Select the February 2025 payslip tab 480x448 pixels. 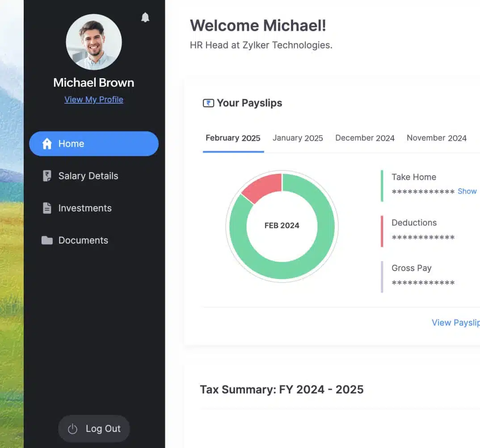(x=233, y=138)
